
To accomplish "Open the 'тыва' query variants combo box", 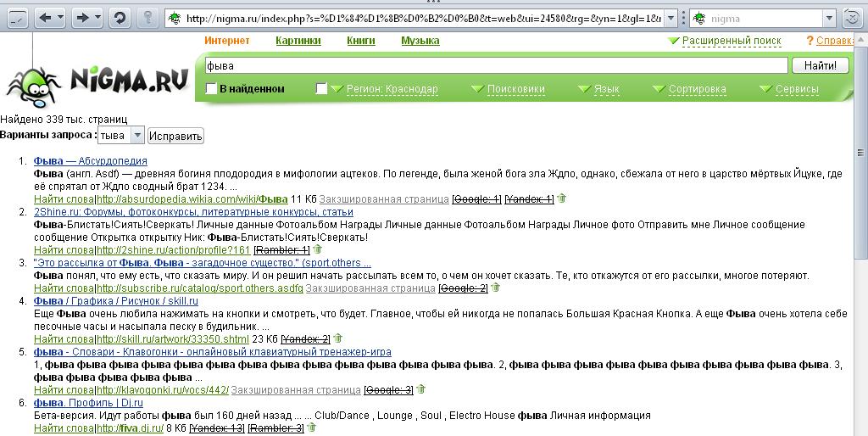I will click(x=121, y=135).
